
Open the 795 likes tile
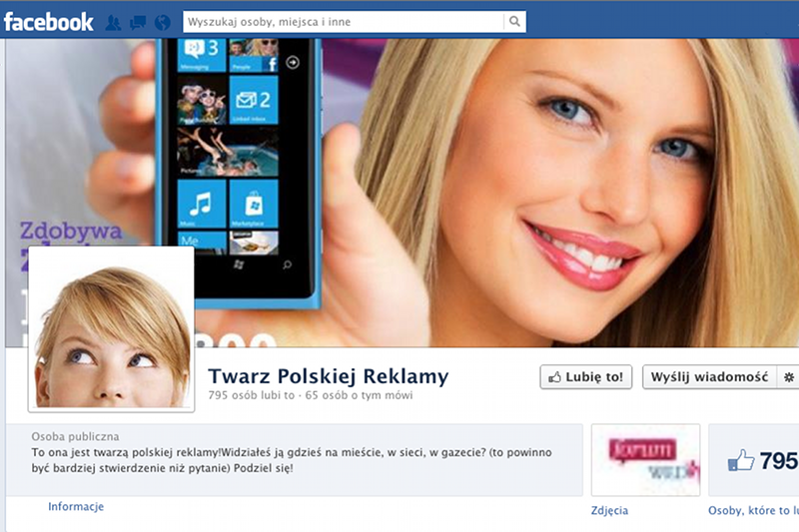pos(754,460)
